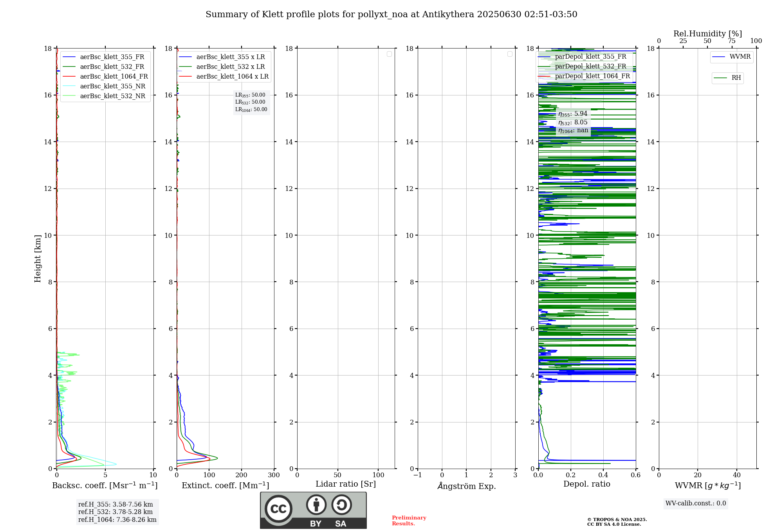Click the 'WV-calib.const.: 0.0' text
Image resolution: width=783 pixels, height=532 pixels.
pyautogui.click(x=696, y=503)
